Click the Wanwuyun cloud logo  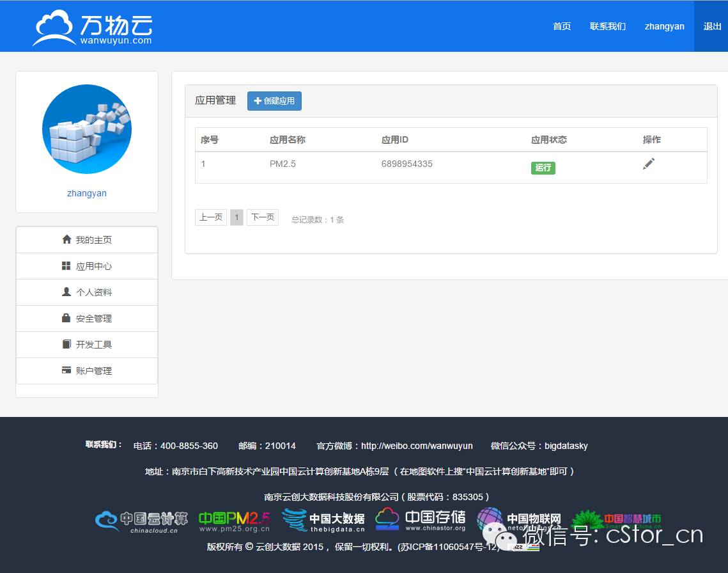click(93, 28)
